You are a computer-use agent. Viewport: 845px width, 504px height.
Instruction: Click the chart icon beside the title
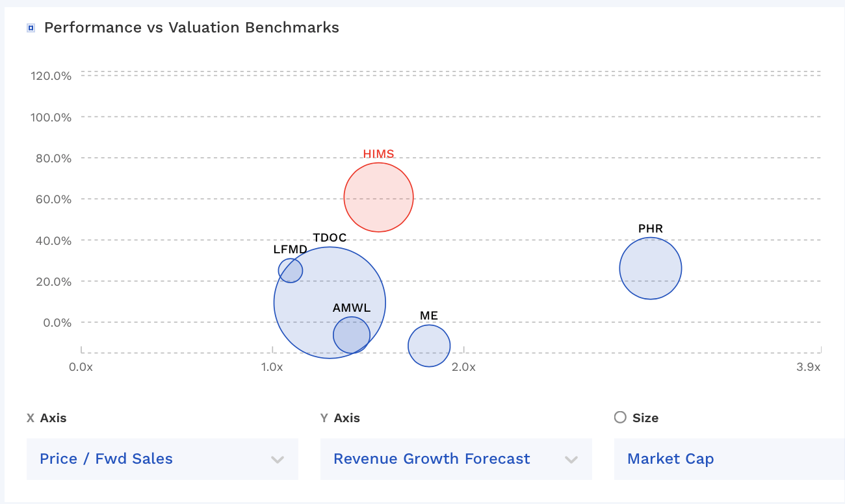(30, 27)
